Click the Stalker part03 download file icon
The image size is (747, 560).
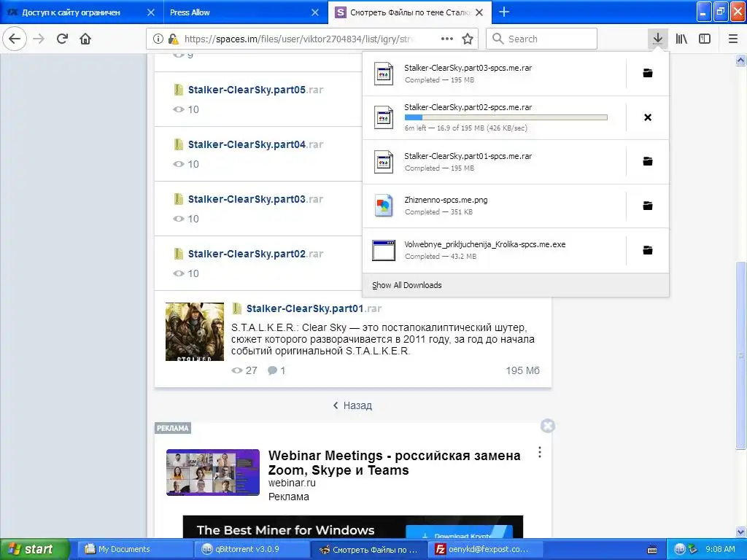click(384, 74)
